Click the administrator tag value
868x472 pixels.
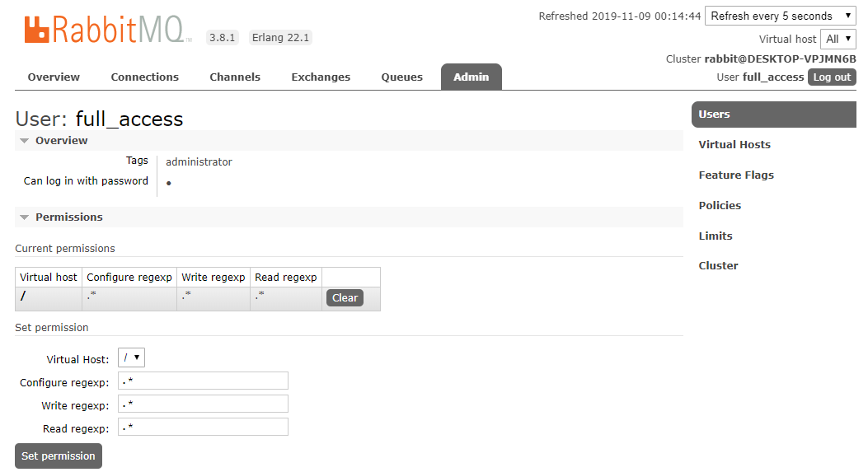click(x=199, y=162)
